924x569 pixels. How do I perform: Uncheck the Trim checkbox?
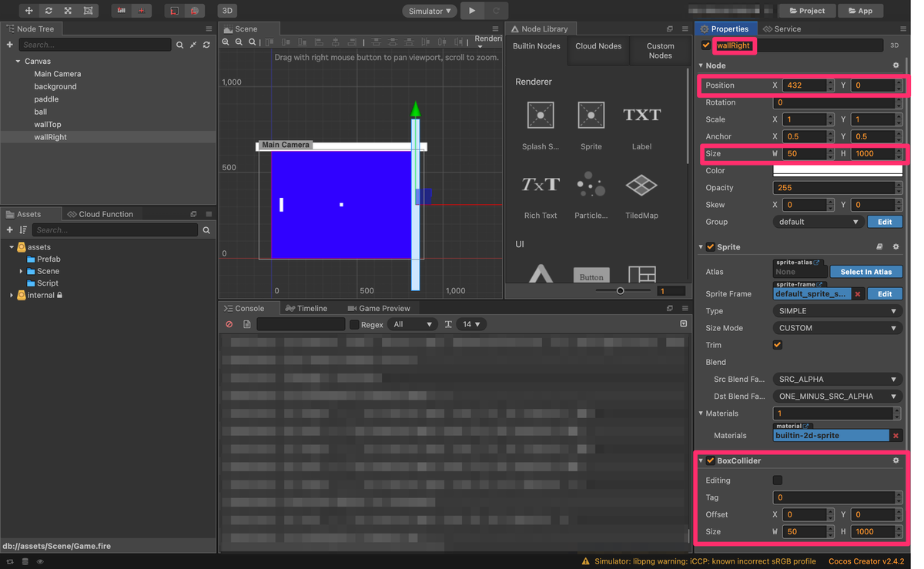point(778,345)
